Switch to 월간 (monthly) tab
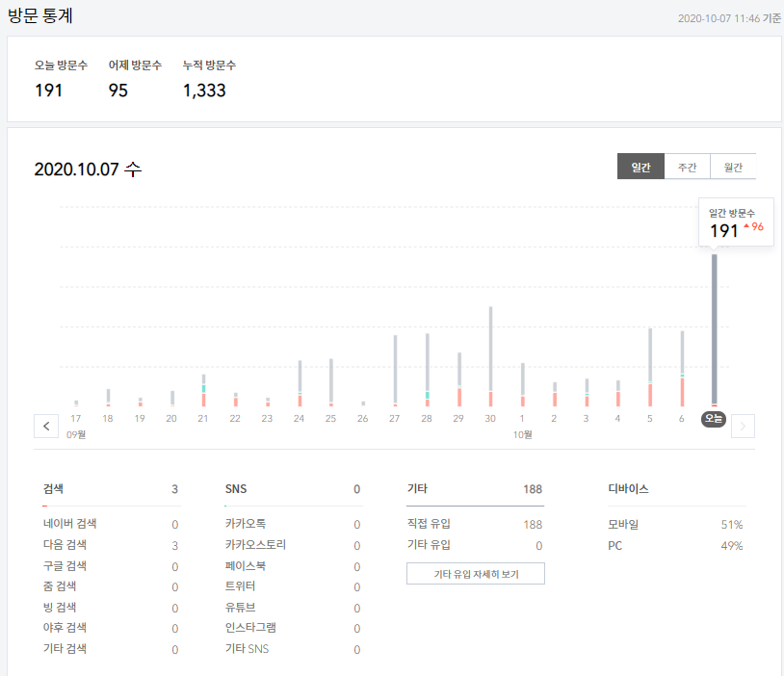The width and height of the screenshot is (784, 676). 733,167
